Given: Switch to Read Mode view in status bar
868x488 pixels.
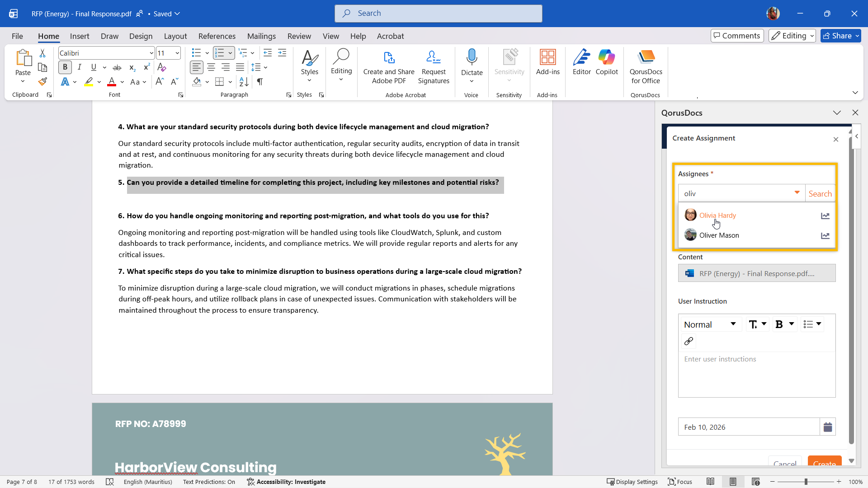Looking at the screenshot, I should (711, 482).
